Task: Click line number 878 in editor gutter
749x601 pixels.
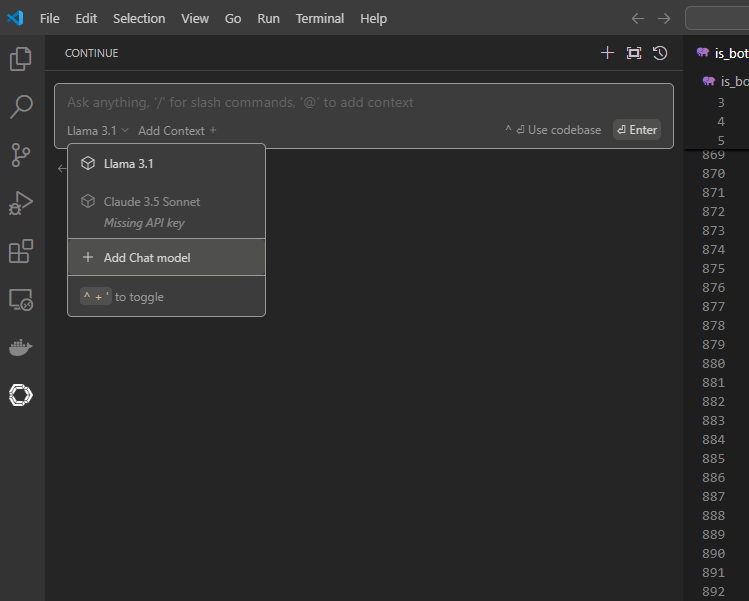Action: tap(713, 326)
